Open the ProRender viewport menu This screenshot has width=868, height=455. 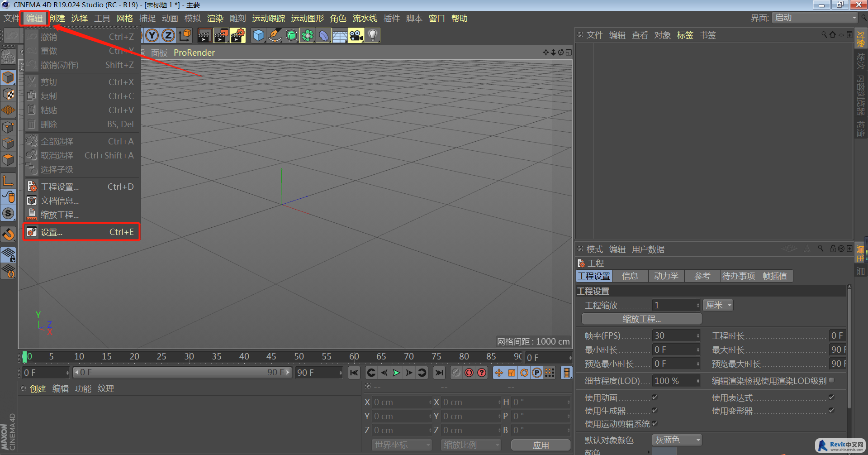pos(194,53)
